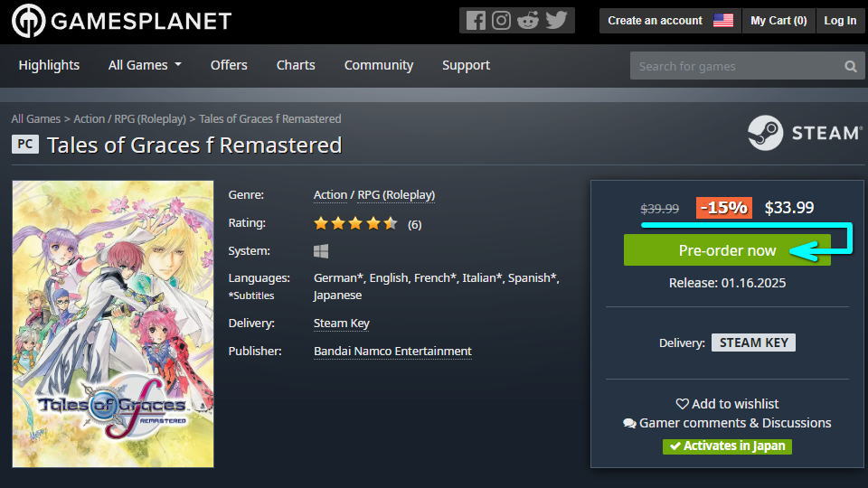Open the Action genre link

[331, 195]
